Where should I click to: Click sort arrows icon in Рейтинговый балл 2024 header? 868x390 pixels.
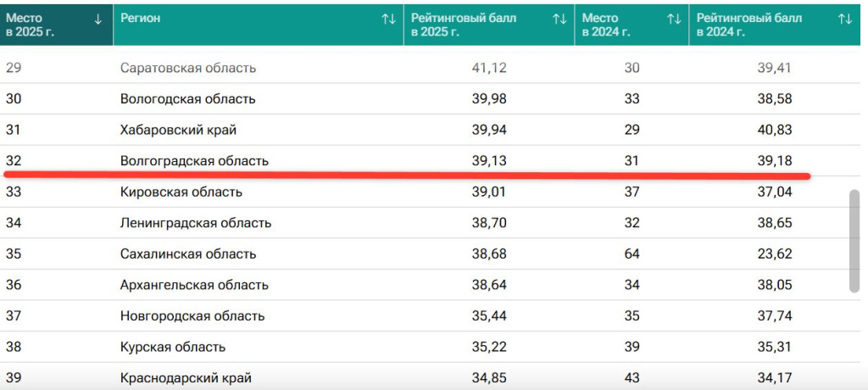click(x=845, y=19)
